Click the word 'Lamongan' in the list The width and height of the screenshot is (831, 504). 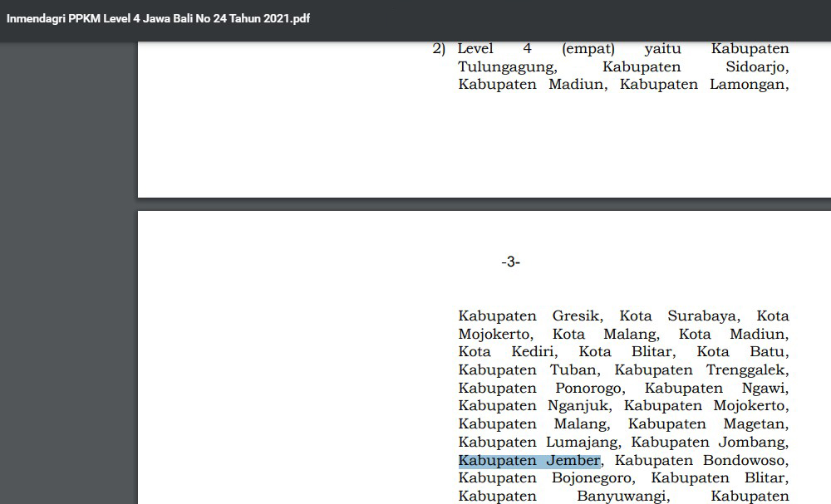(749, 85)
